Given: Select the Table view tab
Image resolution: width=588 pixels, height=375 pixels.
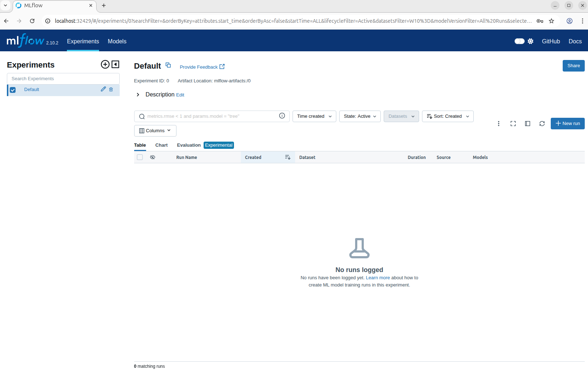Looking at the screenshot, I should click(140, 145).
